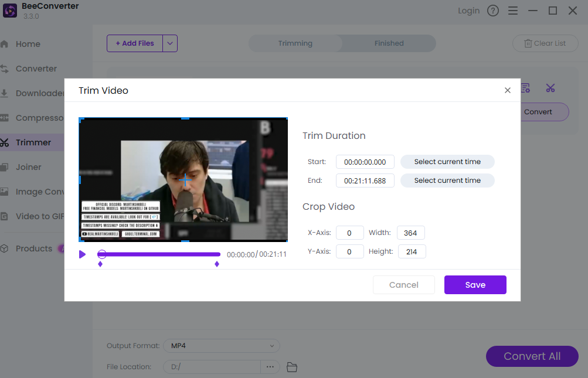Click the crop center crosshair on video

185,179
